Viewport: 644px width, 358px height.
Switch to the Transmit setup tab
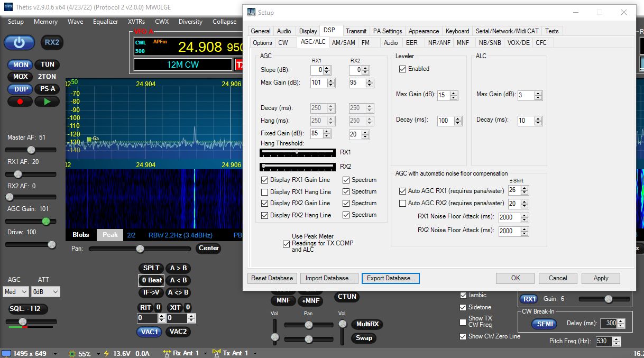click(x=356, y=31)
